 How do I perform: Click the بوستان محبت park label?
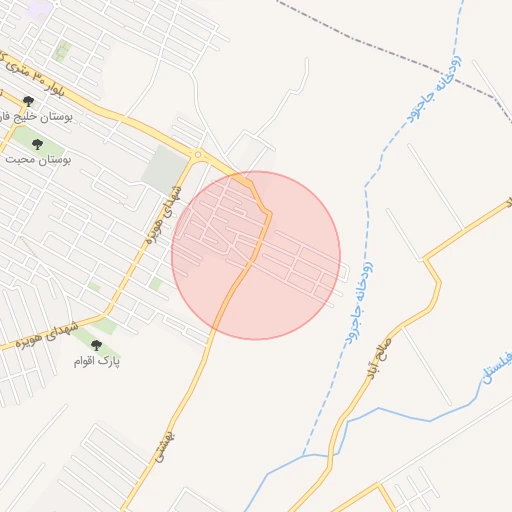tap(38, 160)
